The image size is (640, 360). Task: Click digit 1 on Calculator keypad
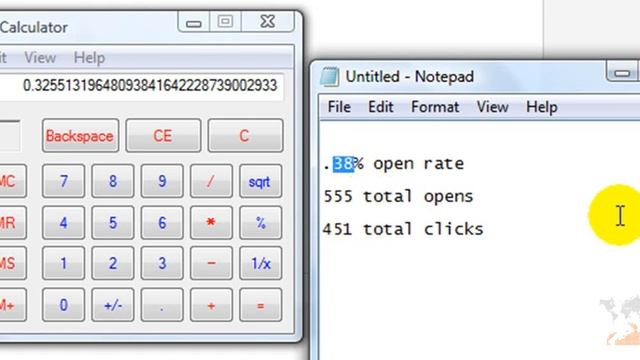pos(63,263)
